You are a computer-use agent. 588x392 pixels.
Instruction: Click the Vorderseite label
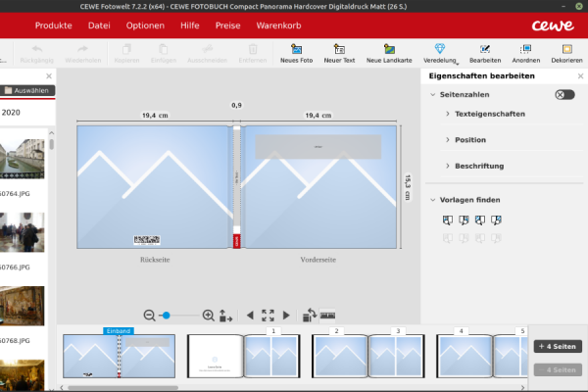point(318,260)
